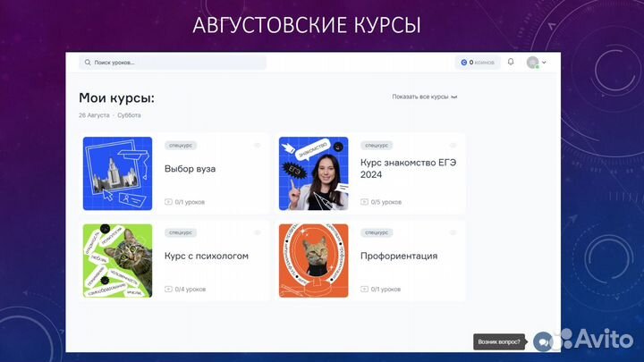
Task: Expand the profile dropdown chevron
Action: [544, 63]
